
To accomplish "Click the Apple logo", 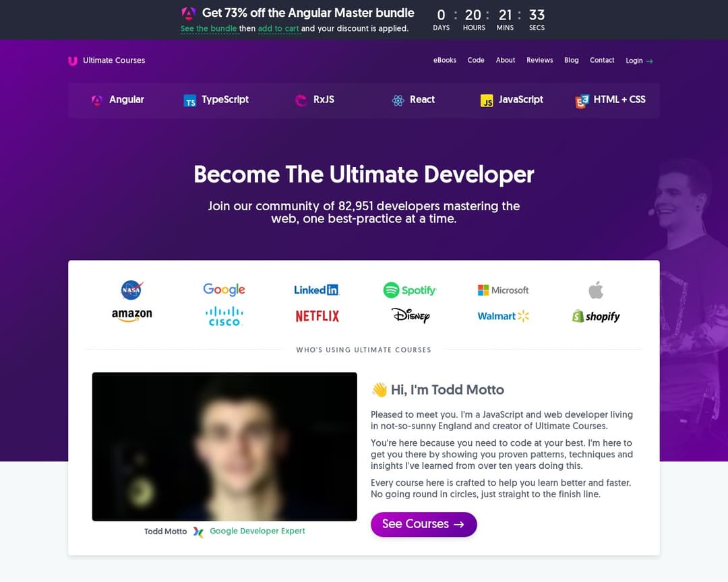I will [596, 290].
